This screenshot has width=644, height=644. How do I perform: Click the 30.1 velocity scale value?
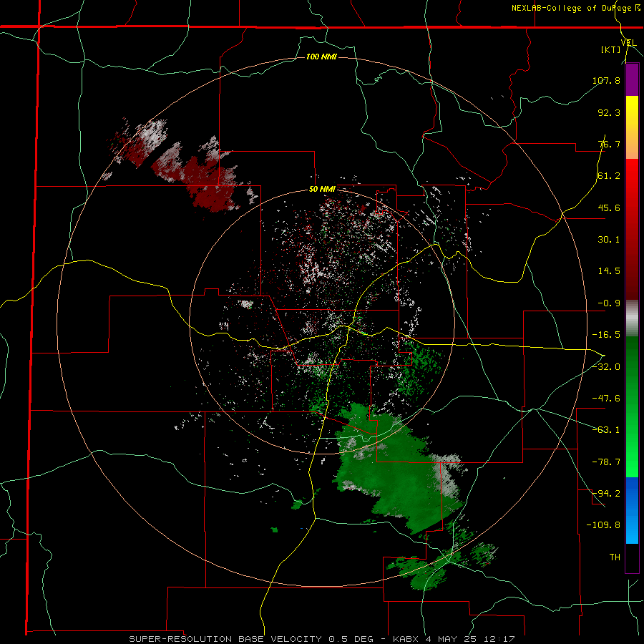[609, 240]
